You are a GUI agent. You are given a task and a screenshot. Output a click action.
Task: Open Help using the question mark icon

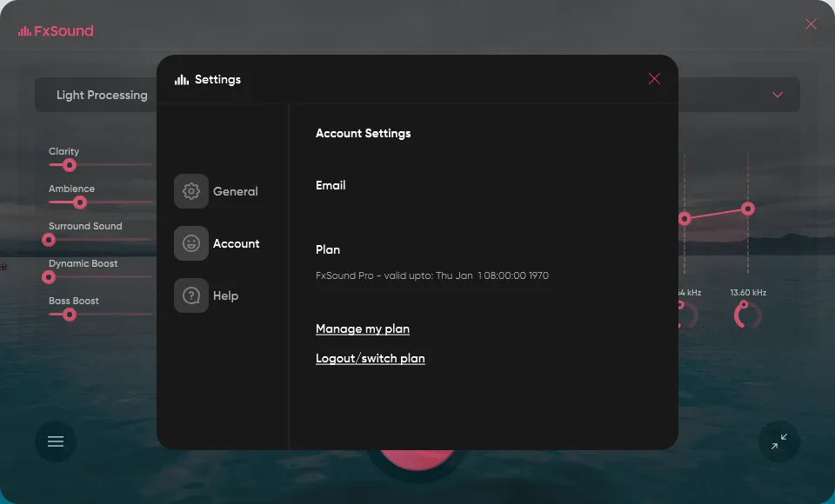[190, 295]
